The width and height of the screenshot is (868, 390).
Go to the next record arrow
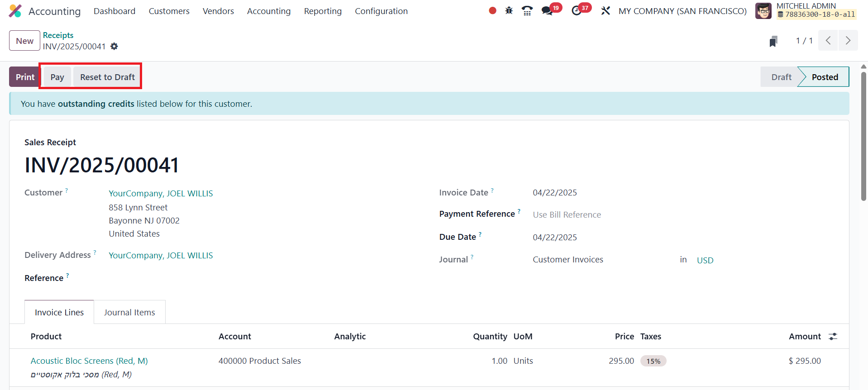[848, 41]
